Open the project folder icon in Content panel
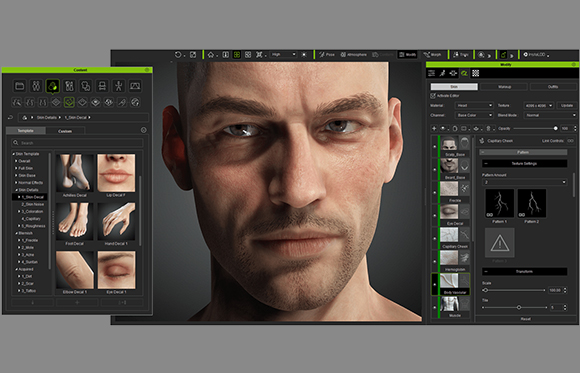The height and width of the screenshot is (373, 580). (20, 86)
